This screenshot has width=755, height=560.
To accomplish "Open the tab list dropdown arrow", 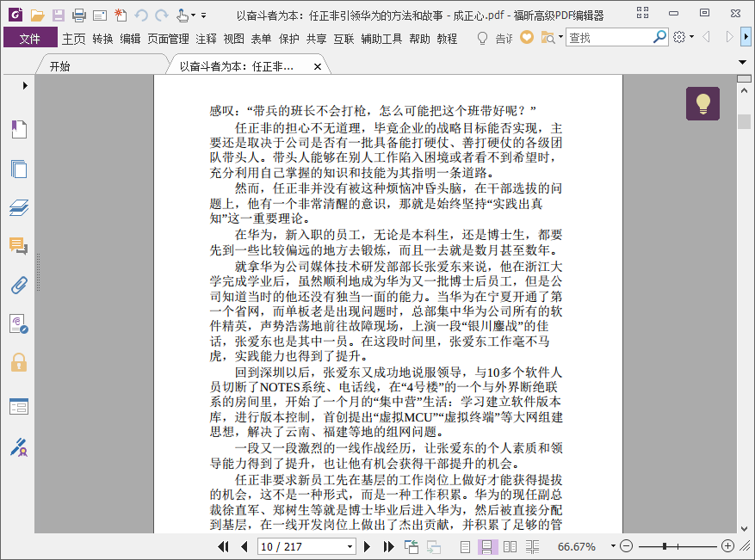I will point(742,62).
